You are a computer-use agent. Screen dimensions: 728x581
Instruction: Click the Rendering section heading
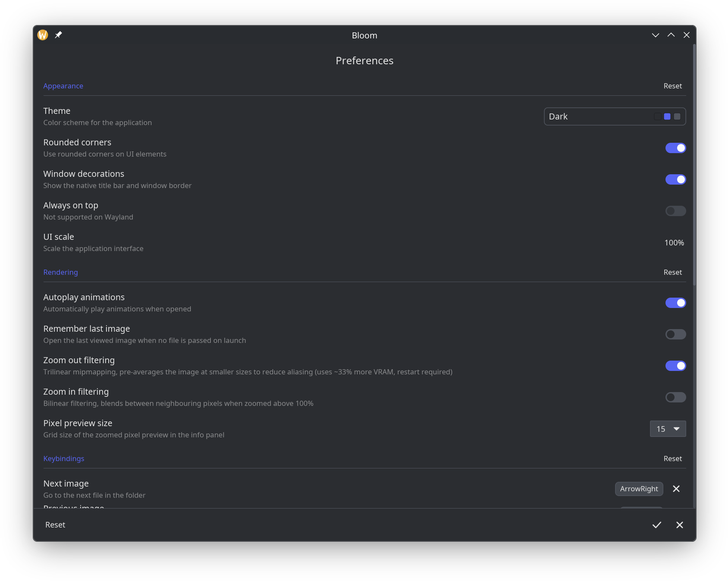coord(61,272)
